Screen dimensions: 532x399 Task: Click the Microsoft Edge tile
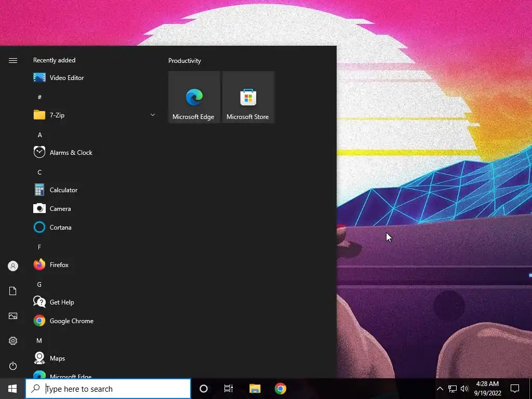point(194,97)
